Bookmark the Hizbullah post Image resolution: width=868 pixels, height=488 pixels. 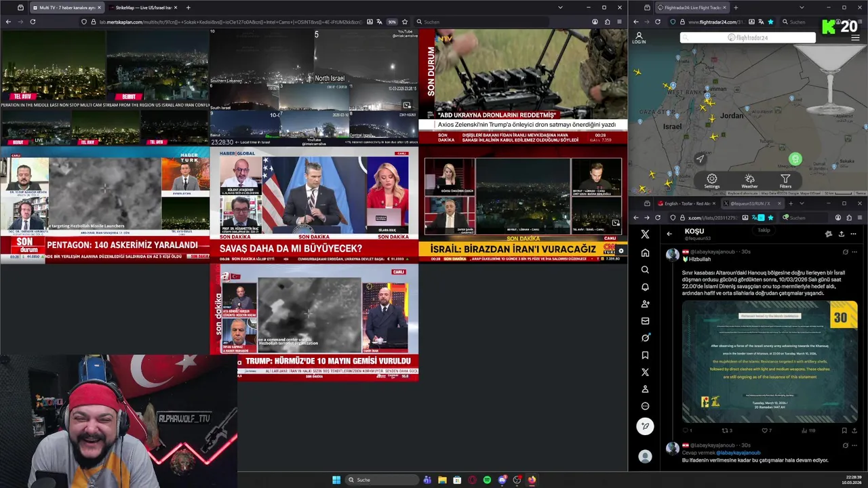click(x=844, y=430)
